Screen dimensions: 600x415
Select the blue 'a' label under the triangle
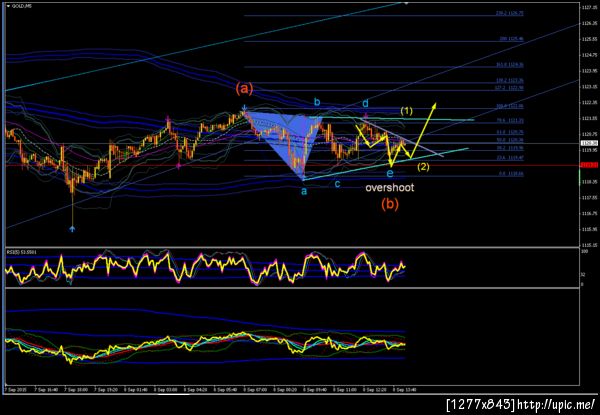pyautogui.click(x=304, y=192)
